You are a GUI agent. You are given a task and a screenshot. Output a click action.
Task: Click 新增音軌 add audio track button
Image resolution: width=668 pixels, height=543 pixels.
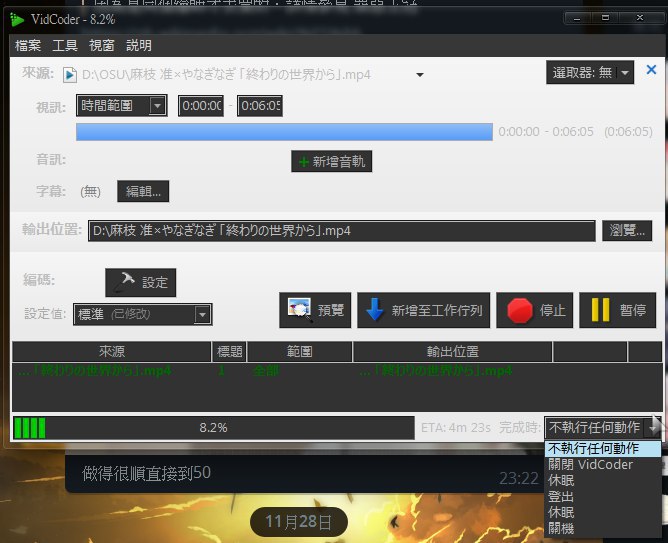coord(331,161)
